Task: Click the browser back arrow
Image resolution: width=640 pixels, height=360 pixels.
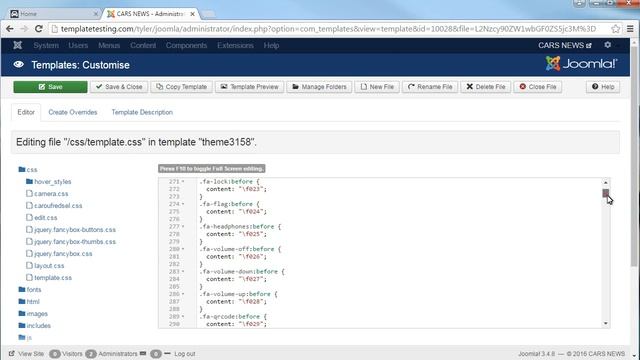Action: tap(10, 29)
